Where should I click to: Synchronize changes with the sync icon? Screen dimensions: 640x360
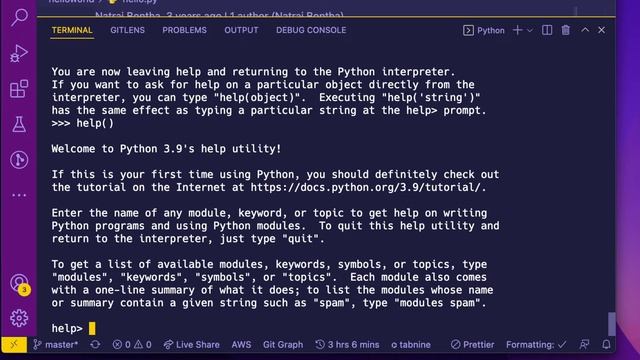(95, 345)
